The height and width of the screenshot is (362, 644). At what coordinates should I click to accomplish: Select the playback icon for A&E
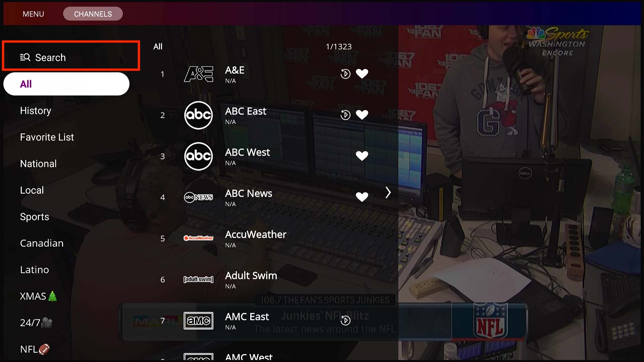pyautogui.click(x=345, y=73)
